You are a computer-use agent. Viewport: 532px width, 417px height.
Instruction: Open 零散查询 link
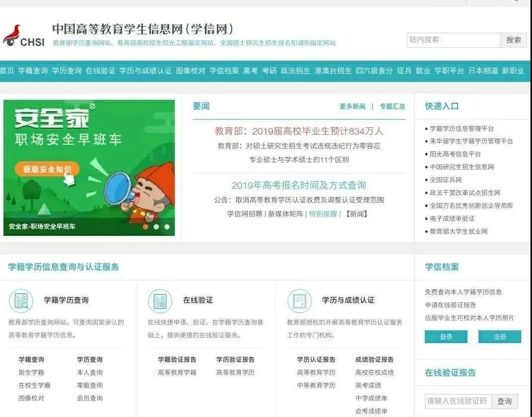[x=90, y=385]
